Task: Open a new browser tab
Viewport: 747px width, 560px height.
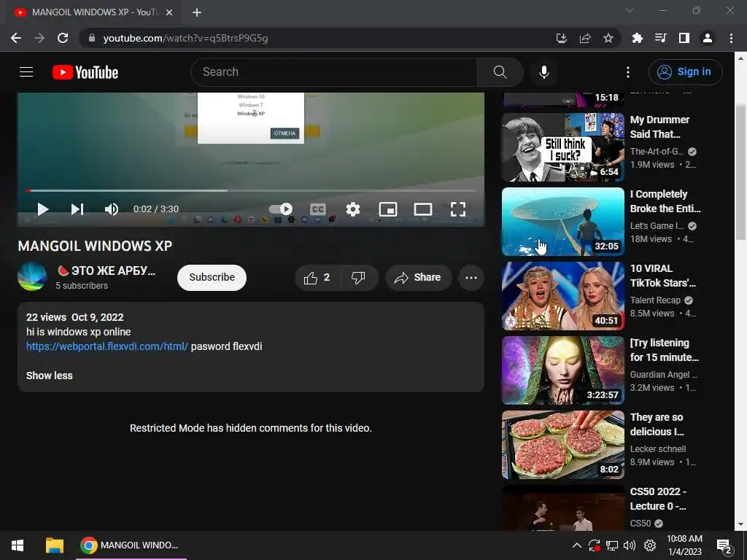Action: click(x=197, y=12)
